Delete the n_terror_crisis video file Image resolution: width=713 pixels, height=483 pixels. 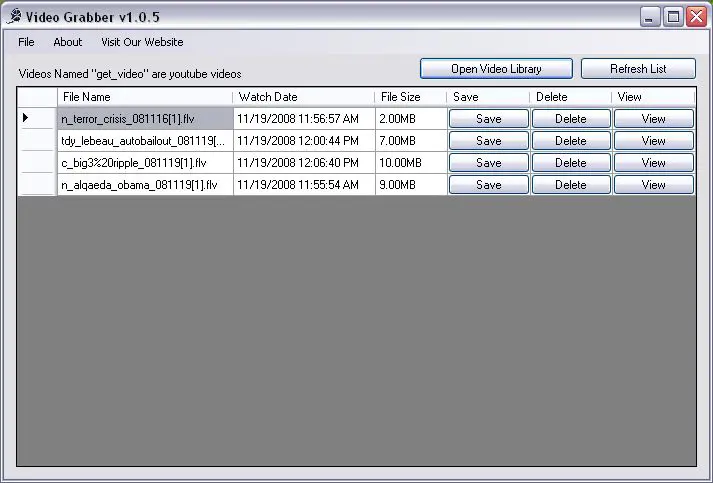pyautogui.click(x=571, y=119)
